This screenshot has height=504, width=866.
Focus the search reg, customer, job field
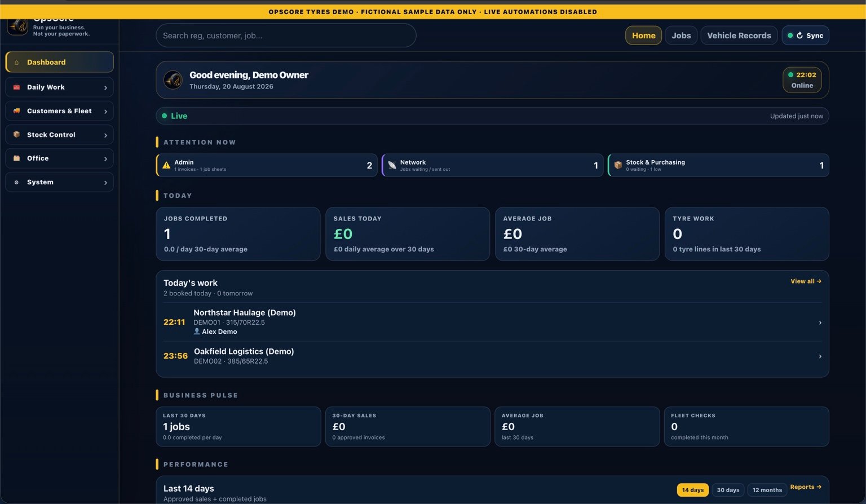(286, 36)
